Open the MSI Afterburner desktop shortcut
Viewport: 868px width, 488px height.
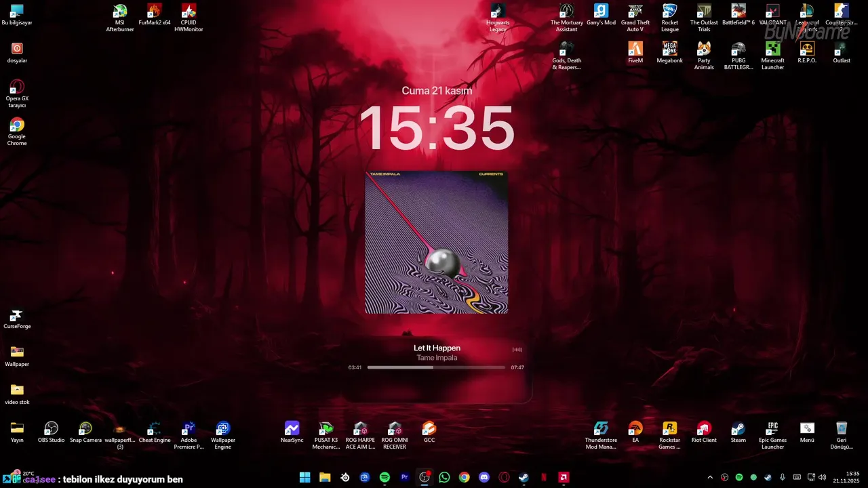point(120,18)
